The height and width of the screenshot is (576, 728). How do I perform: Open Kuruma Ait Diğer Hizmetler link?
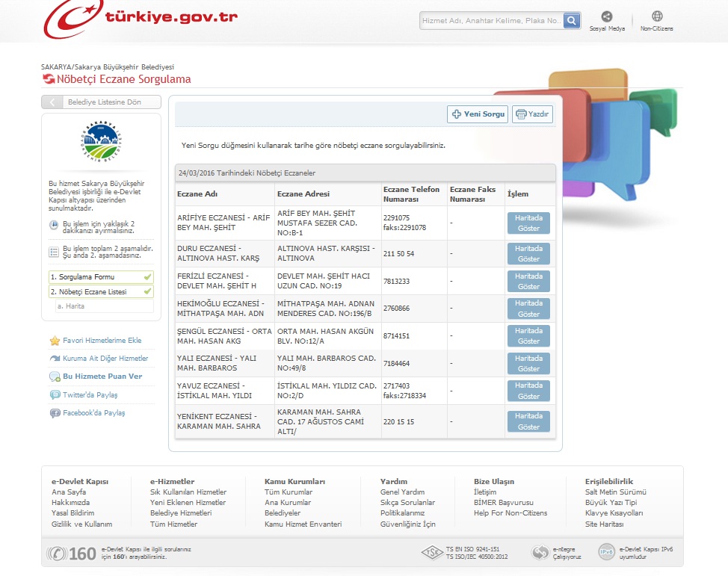click(105, 359)
